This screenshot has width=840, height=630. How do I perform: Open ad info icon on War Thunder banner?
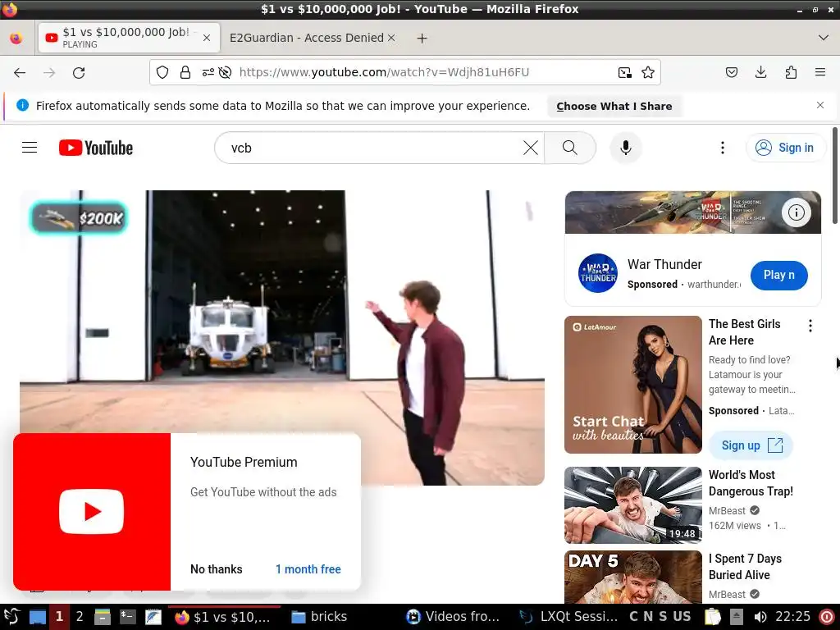[796, 212]
